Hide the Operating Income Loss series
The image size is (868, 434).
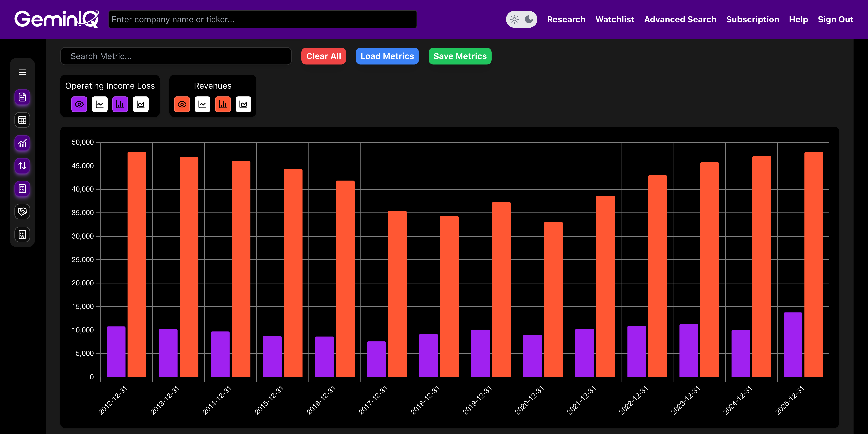point(79,104)
